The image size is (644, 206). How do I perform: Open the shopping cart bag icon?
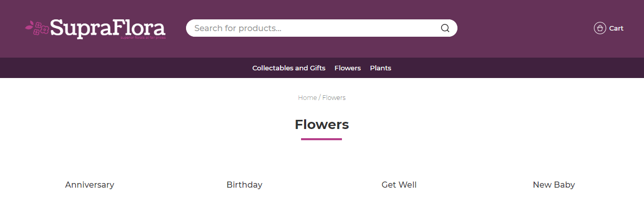click(x=600, y=28)
